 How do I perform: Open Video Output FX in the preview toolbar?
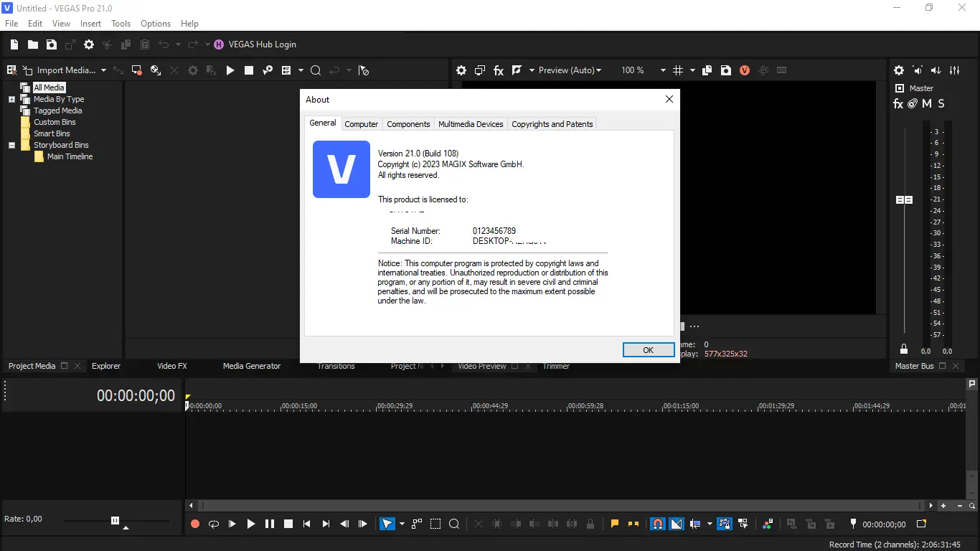click(x=499, y=70)
